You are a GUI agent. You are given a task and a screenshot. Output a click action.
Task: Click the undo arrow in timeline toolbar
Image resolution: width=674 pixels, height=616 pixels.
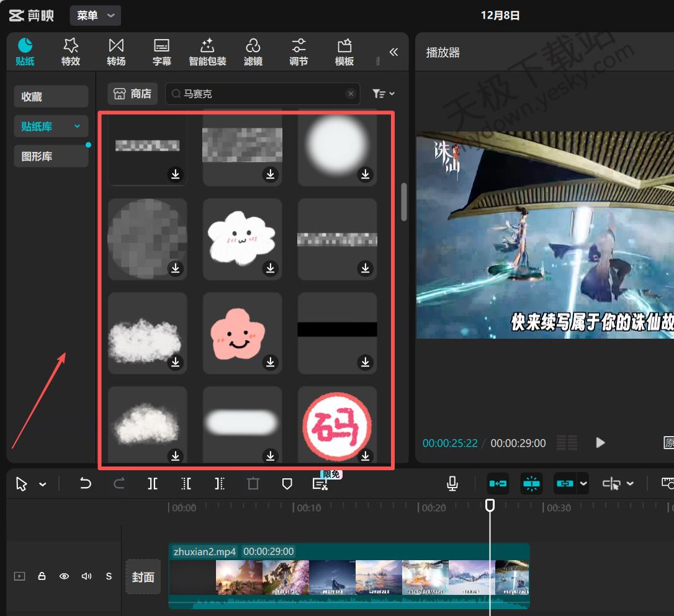85,484
